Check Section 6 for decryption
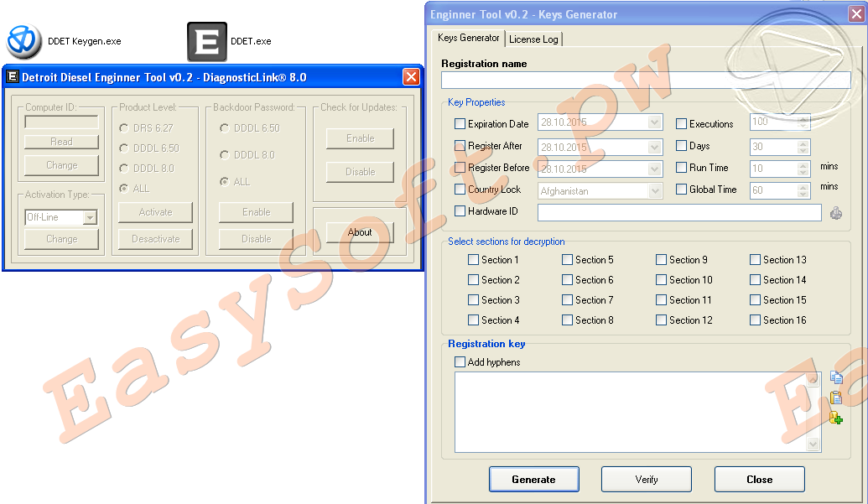 (568, 280)
